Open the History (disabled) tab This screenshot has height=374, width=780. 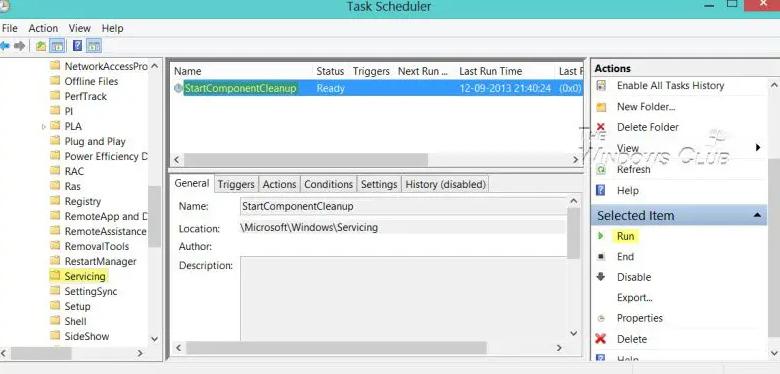click(445, 185)
